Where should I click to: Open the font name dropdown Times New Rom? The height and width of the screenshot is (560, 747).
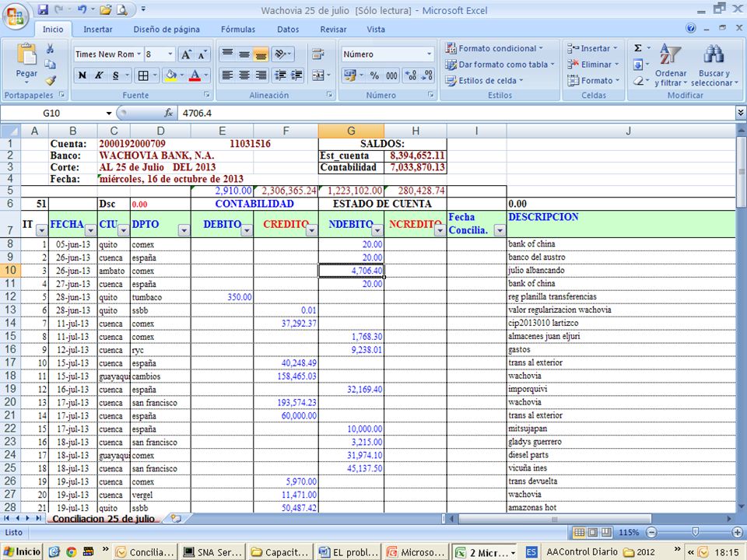(x=139, y=54)
